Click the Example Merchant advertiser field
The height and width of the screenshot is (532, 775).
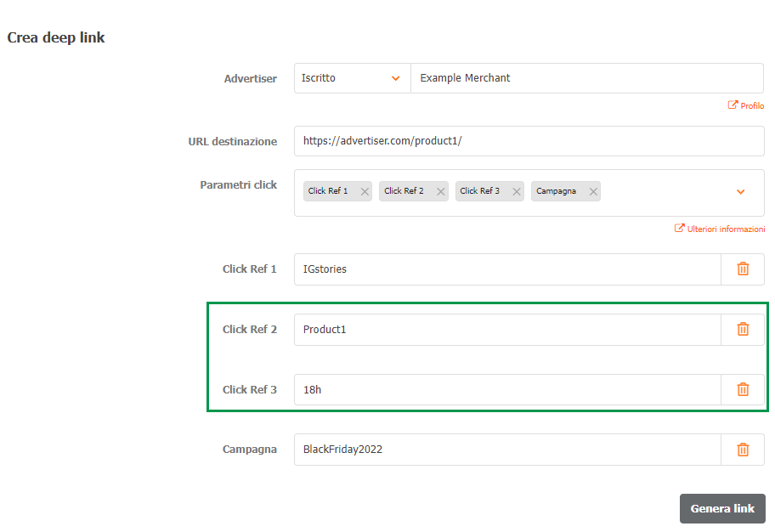point(586,78)
